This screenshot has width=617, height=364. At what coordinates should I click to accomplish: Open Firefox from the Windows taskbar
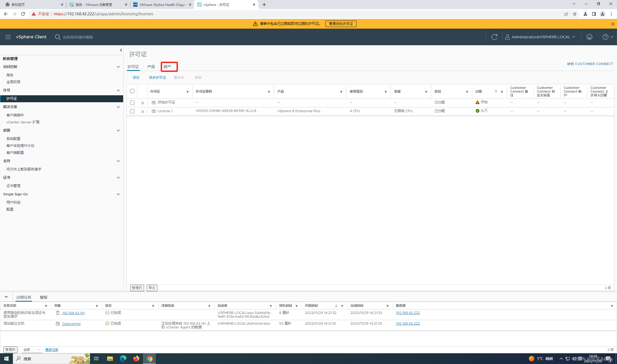pyautogui.click(x=136, y=359)
